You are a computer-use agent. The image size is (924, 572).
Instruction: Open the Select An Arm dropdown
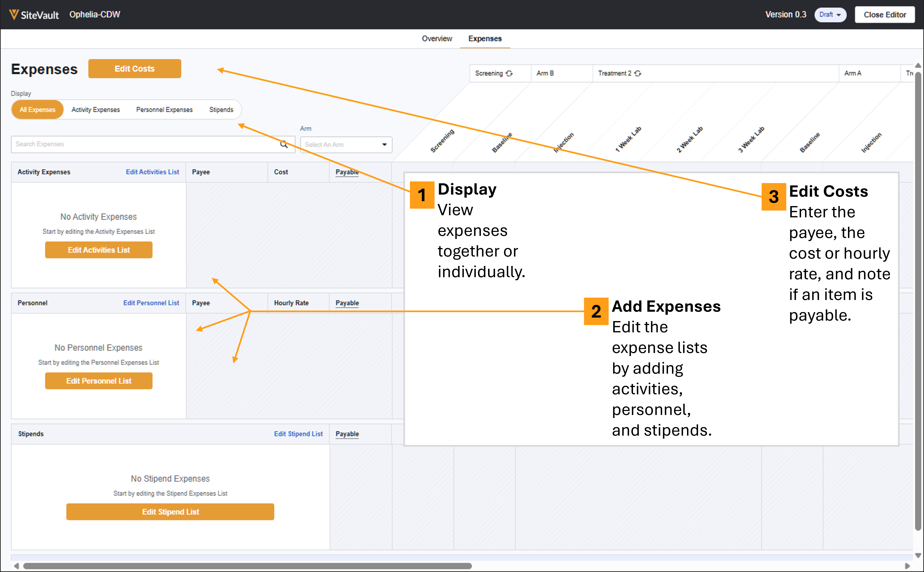point(346,145)
